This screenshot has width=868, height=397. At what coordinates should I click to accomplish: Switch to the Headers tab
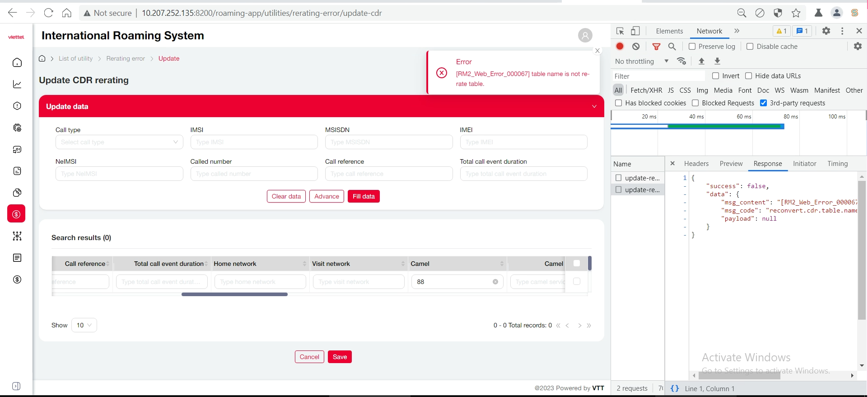coord(696,164)
